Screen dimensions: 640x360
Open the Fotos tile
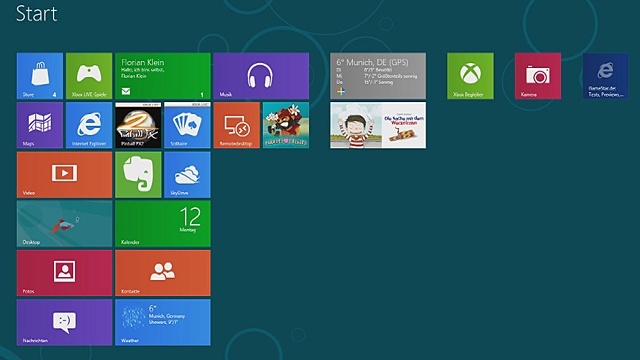click(x=64, y=273)
